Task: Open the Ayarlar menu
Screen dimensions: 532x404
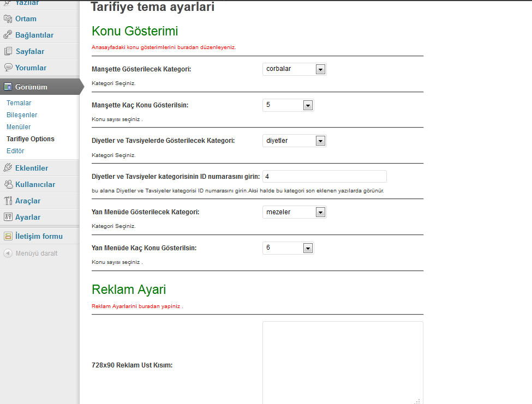Action: 28,217
